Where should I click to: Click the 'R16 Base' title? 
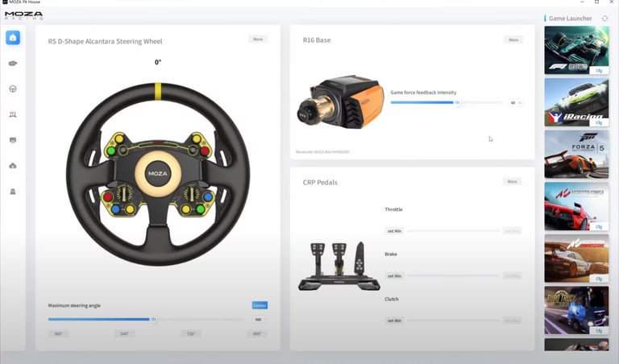click(317, 39)
